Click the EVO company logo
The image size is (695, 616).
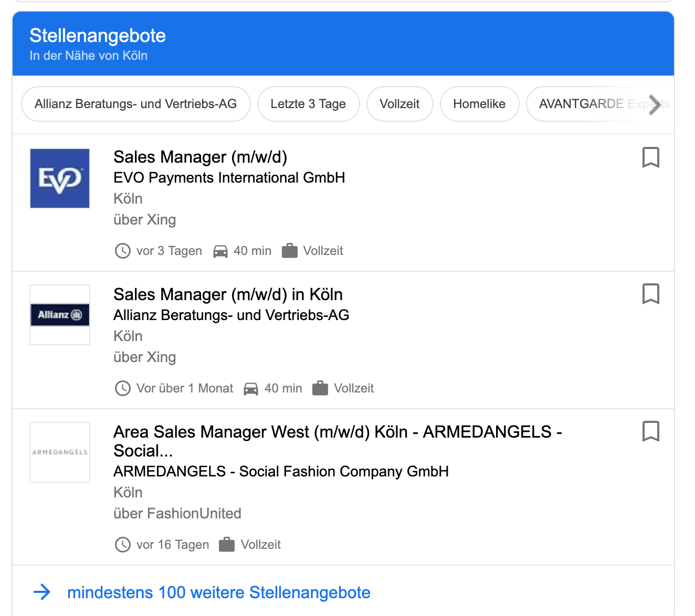(x=60, y=178)
